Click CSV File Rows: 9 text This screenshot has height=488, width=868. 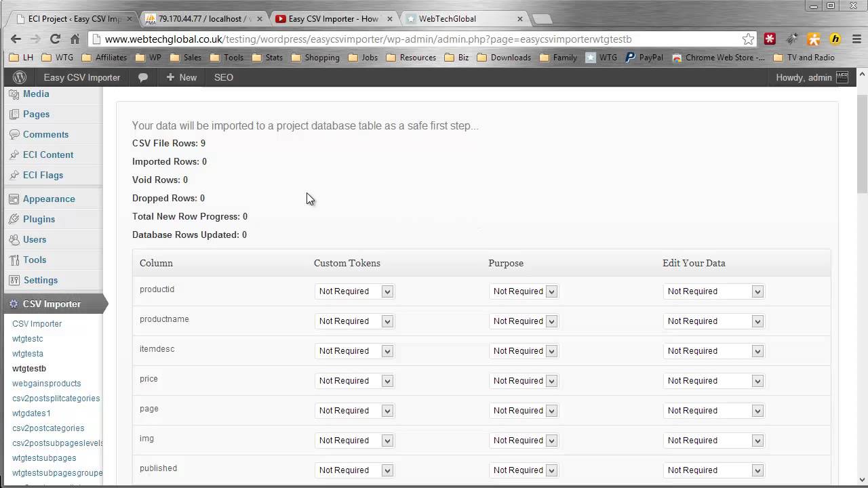coord(169,143)
